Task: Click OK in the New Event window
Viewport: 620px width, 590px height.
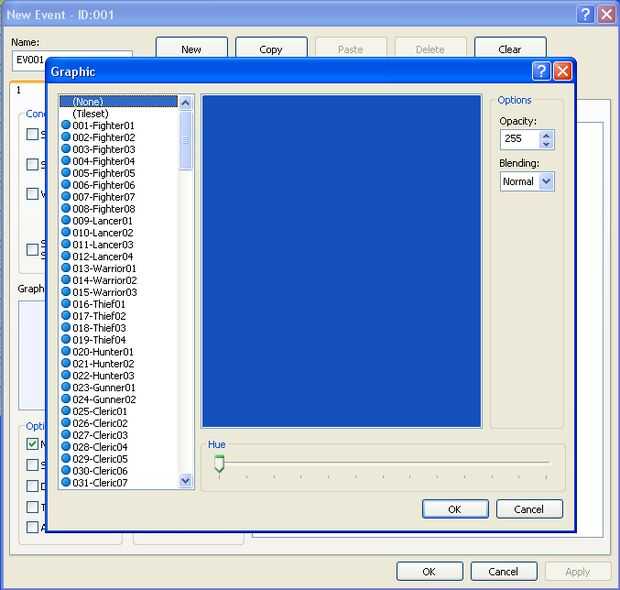Action: 429,571
